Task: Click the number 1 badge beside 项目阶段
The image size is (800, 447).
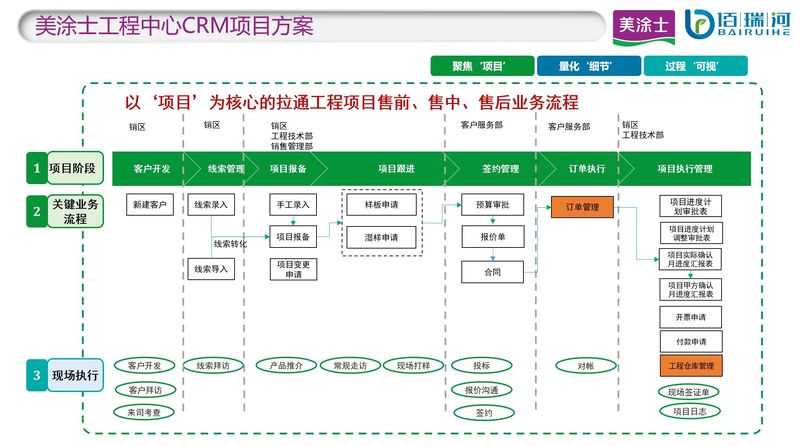Action: pyautogui.click(x=36, y=169)
